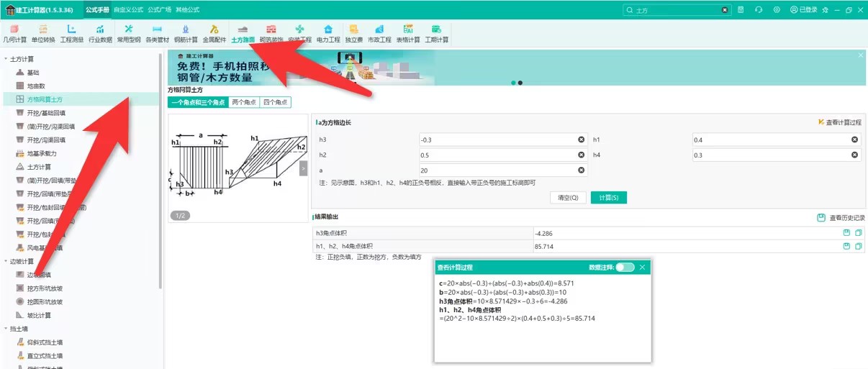Open settings via the gear icon
This screenshot has height=369, width=868.
pos(777,10)
